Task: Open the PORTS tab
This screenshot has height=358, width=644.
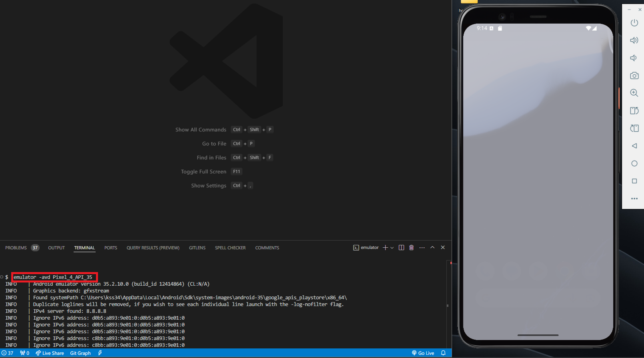Action: coord(111,248)
